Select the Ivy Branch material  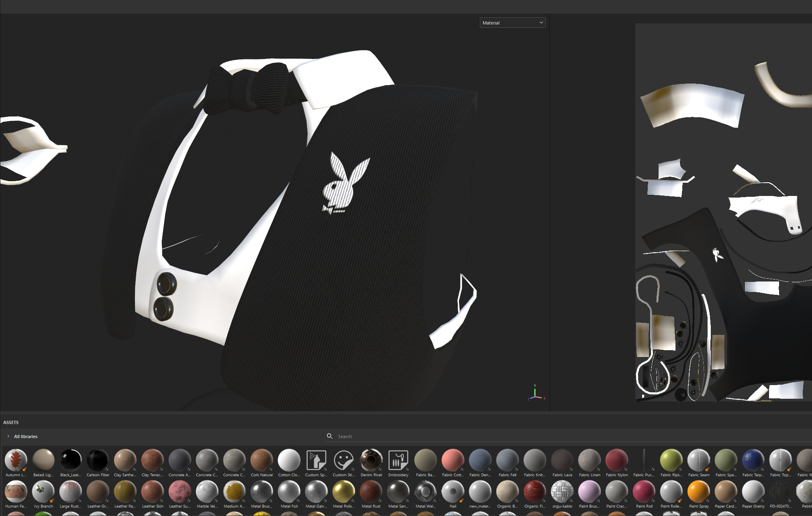(x=43, y=491)
